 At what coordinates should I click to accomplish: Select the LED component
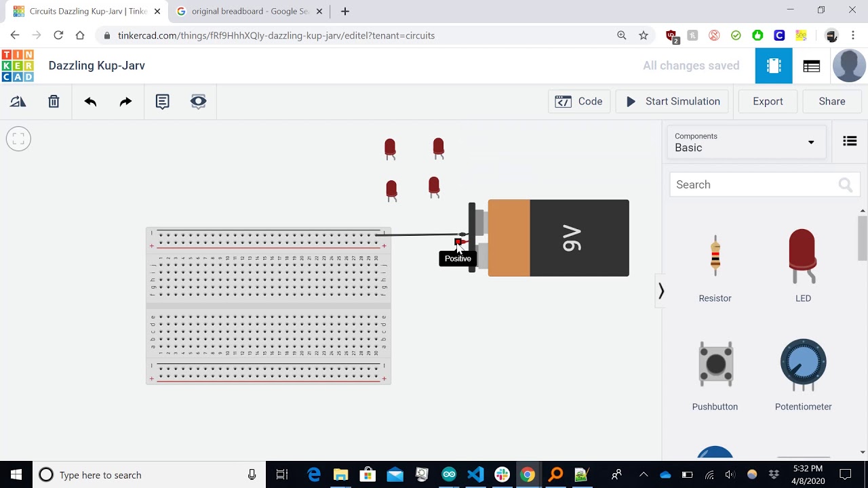[x=803, y=266]
